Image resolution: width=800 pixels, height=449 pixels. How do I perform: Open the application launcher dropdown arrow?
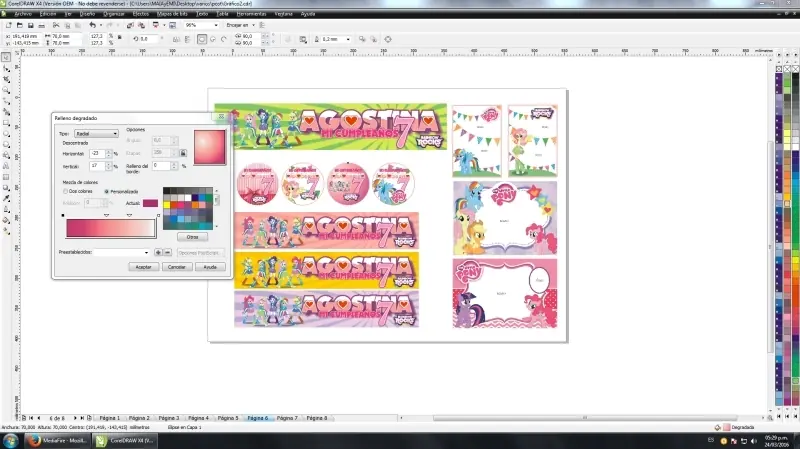[x=164, y=25]
